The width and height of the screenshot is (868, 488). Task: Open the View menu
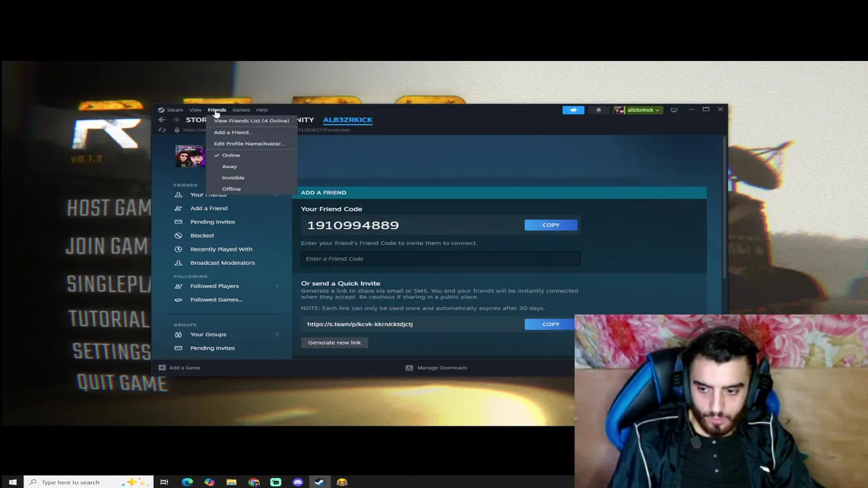195,110
